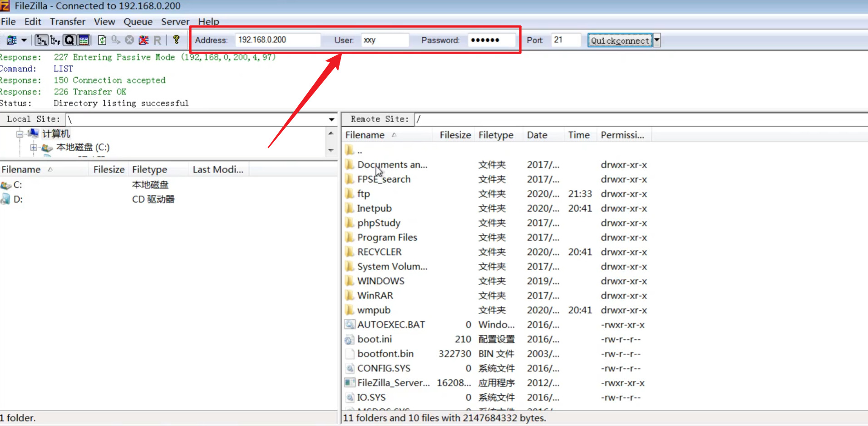Expand the Local Site path dropdown
The width and height of the screenshot is (868, 426).
point(331,119)
